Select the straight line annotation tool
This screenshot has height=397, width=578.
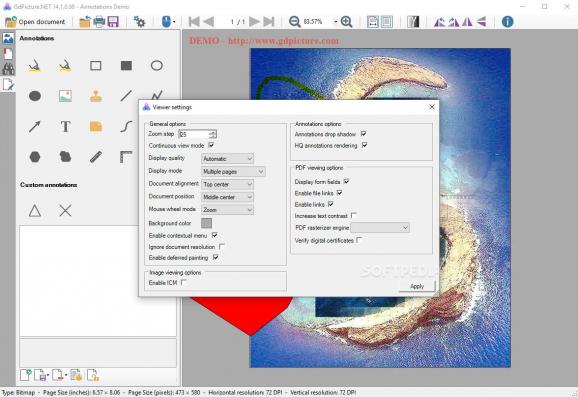pyautogui.click(x=126, y=96)
